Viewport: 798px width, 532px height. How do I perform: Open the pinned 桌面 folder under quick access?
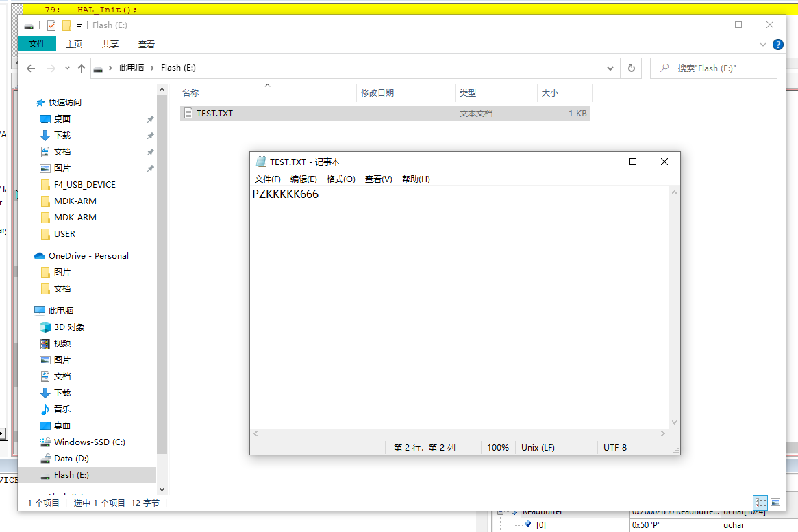pos(62,119)
